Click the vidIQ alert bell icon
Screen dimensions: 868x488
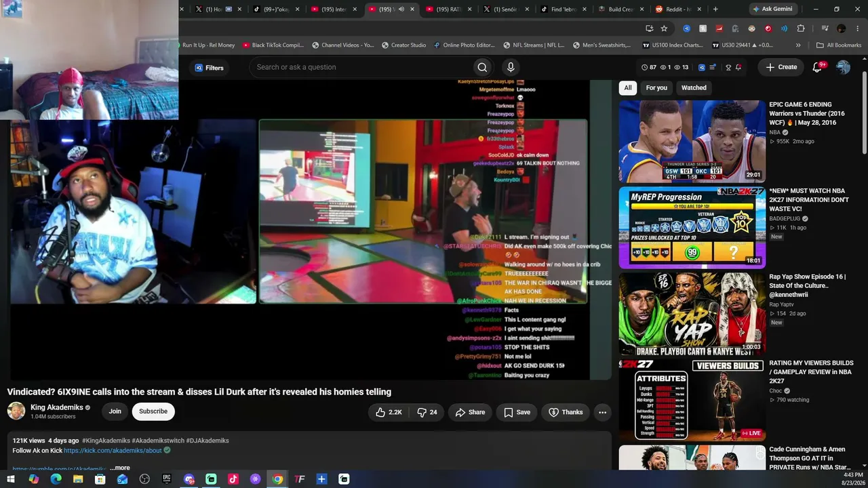[x=738, y=67]
